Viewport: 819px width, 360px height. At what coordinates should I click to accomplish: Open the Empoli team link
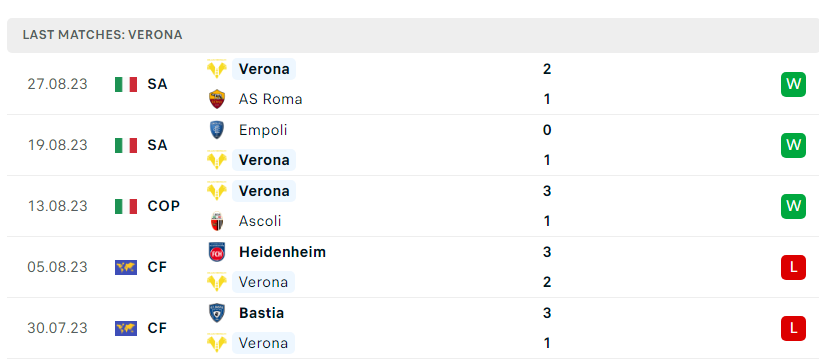pyautogui.click(x=263, y=130)
